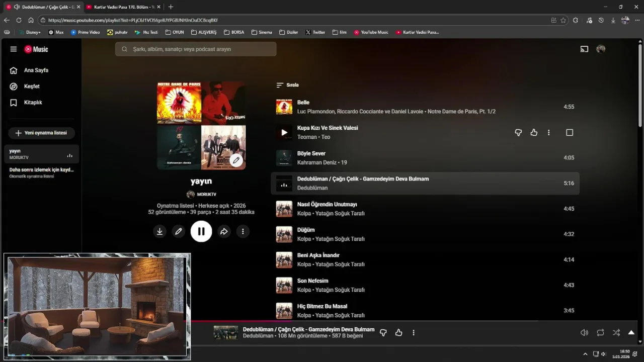
Task: Go to Ana Sayfa
Action: click(x=41, y=70)
